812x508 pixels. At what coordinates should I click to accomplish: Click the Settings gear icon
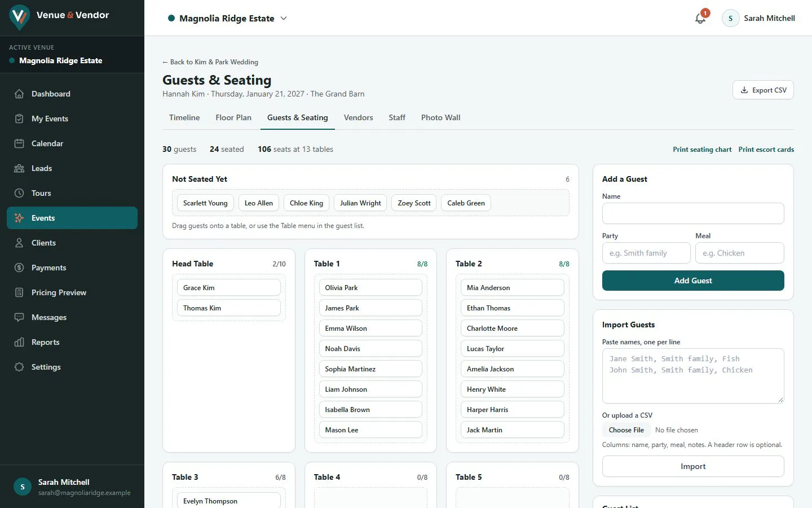[x=19, y=367]
